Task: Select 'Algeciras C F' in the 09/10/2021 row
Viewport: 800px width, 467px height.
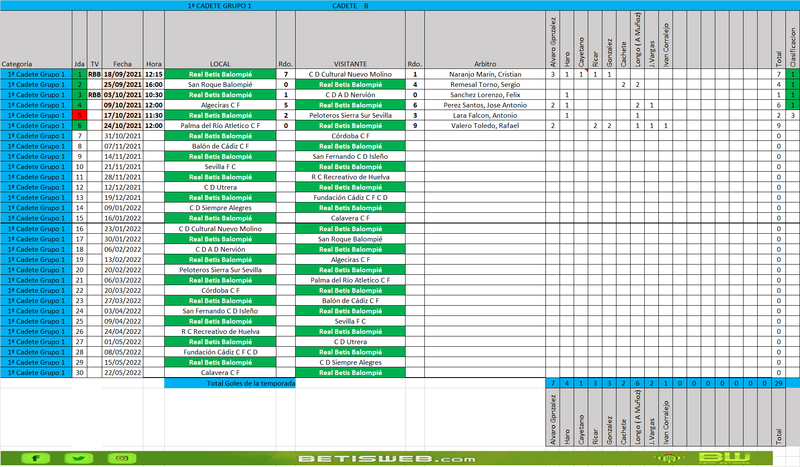Action: point(220,105)
